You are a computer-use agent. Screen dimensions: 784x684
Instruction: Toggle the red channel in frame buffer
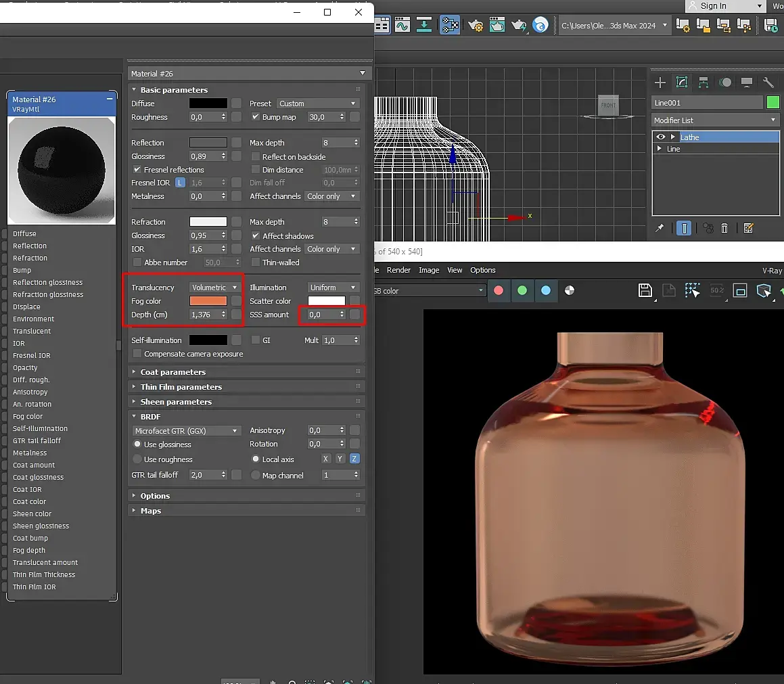(499, 290)
